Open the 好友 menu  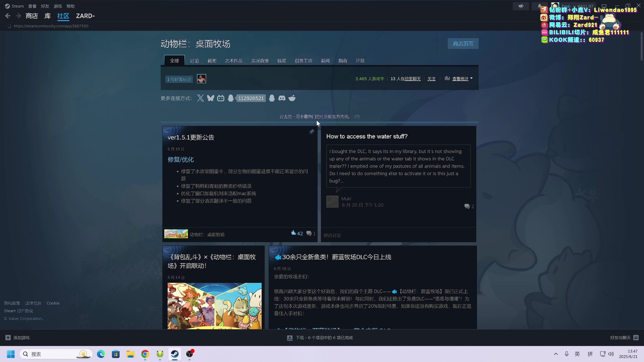[x=45, y=6]
